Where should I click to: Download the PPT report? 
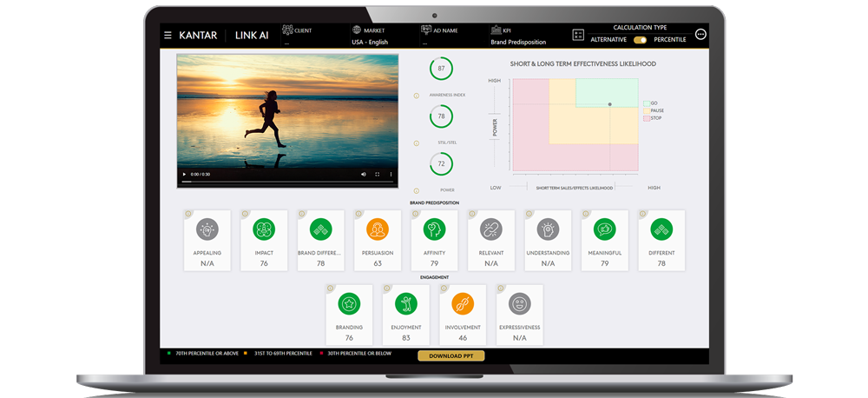[451, 356]
